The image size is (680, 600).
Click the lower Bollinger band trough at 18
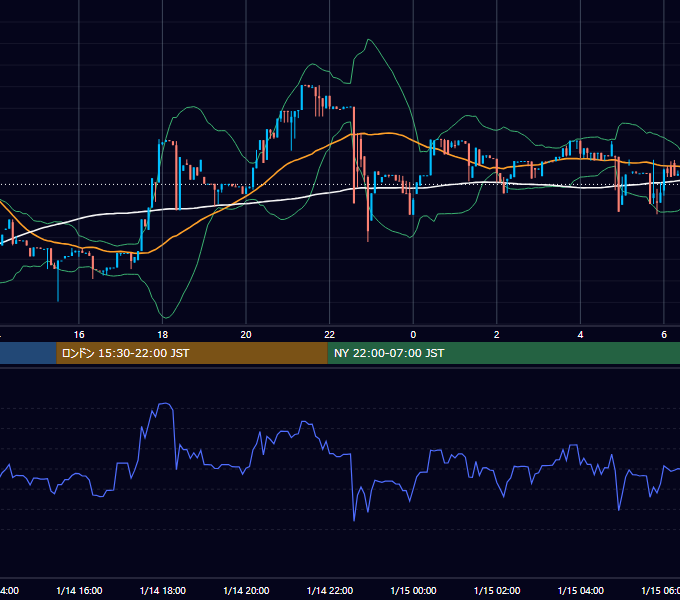pyautogui.click(x=165, y=317)
